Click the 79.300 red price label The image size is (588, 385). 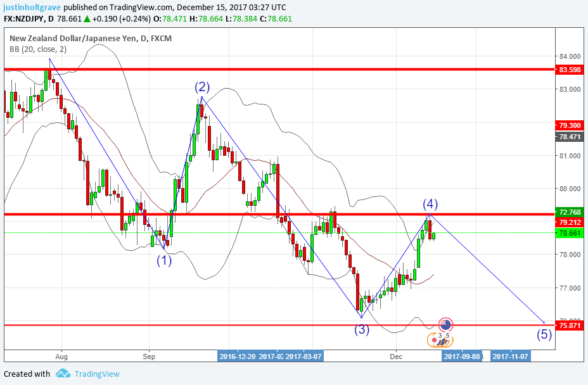570,125
